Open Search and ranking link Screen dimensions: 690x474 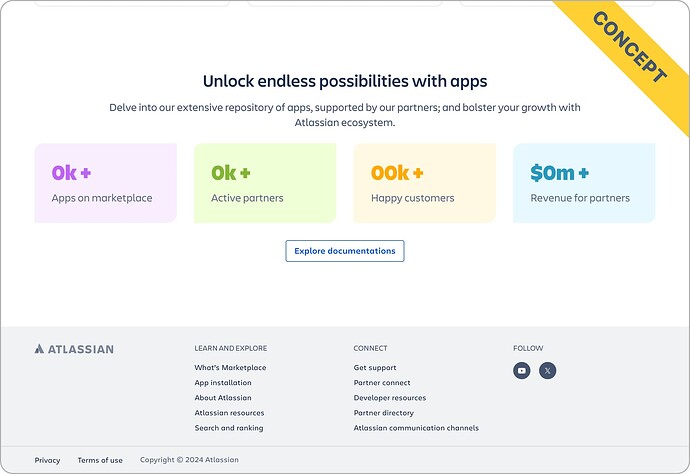[229, 428]
